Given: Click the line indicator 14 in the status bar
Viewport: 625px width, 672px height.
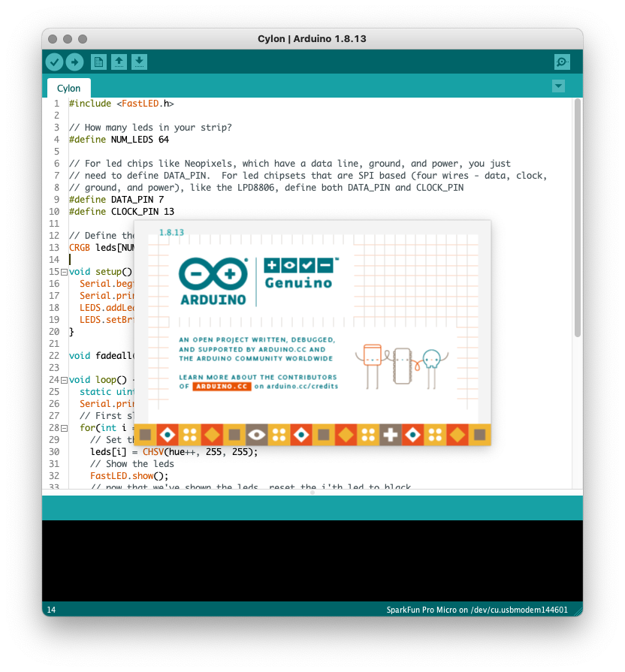Looking at the screenshot, I should 51,610.
